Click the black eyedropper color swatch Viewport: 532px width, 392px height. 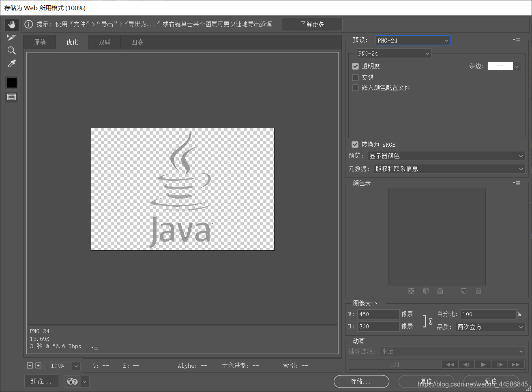pos(12,83)
